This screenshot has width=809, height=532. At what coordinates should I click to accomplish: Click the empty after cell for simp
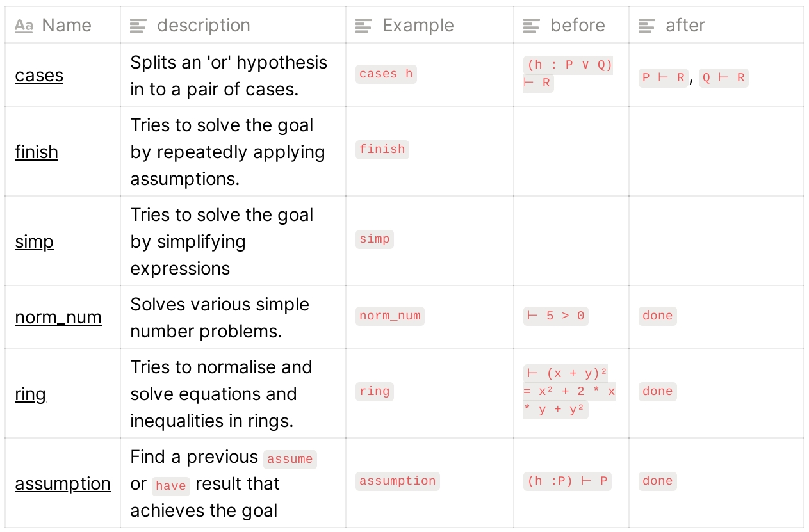(x=715, y=241)
